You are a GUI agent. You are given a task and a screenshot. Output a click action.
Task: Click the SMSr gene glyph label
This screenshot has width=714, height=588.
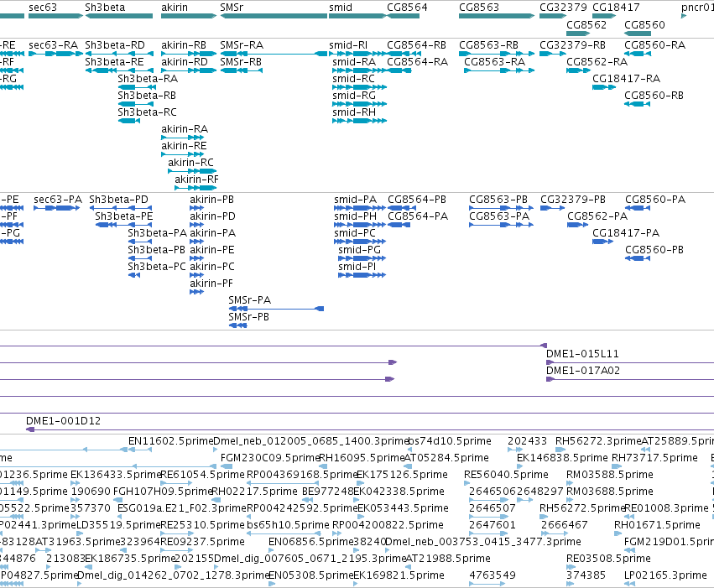pyautogui.click(x=232, y=8)
